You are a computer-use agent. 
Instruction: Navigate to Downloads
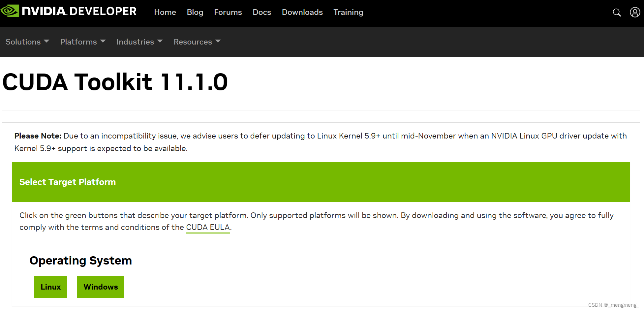(x=302, y=12)
